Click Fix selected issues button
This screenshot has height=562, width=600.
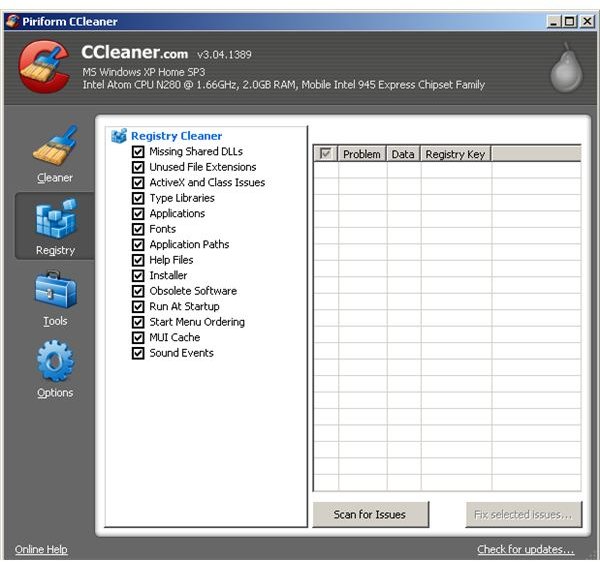coord(523,515)
